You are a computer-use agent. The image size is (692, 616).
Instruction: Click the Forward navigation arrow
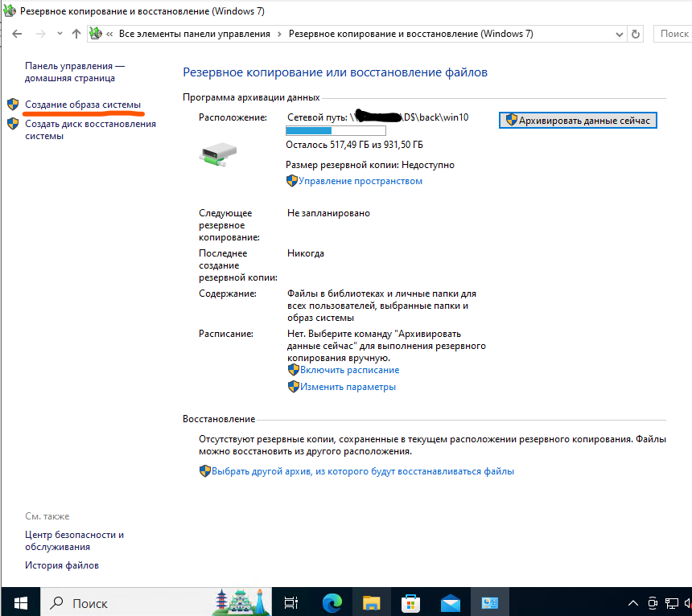[x=40, y=34]
